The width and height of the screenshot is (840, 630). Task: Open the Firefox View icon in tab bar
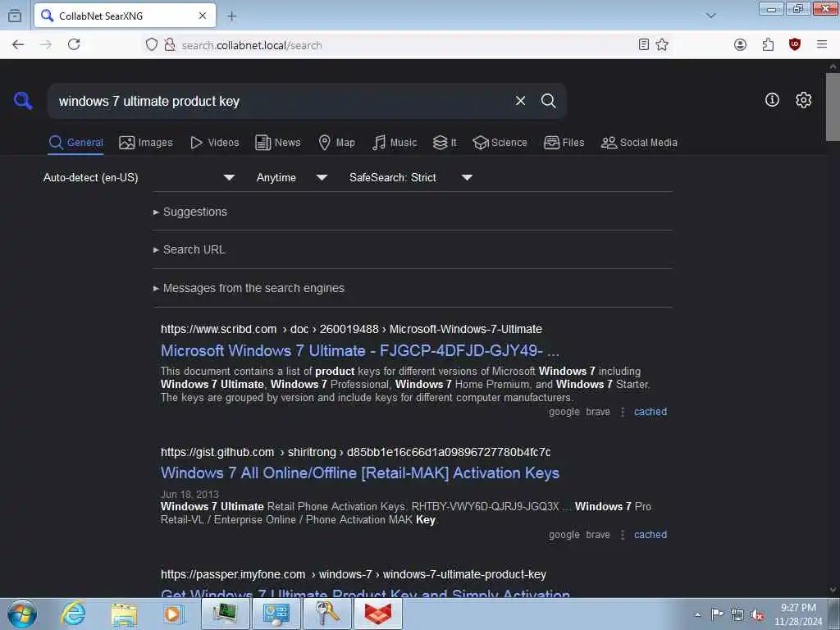(x=15, y=16)
